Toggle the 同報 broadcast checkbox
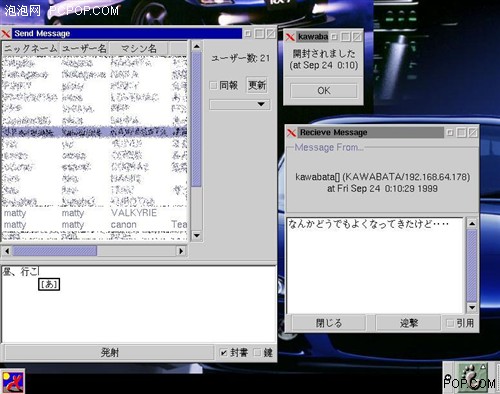This screenshot has width=500, height=394. 213,86
